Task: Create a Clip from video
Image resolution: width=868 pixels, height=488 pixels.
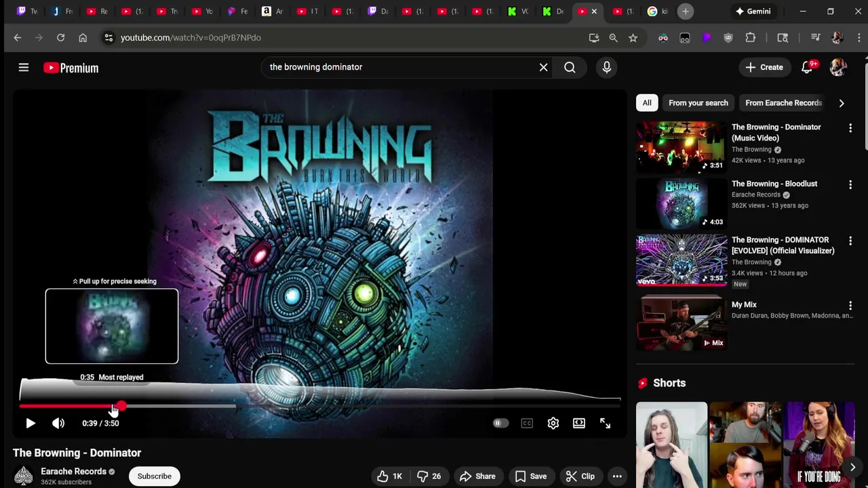Action: point(580,476)
